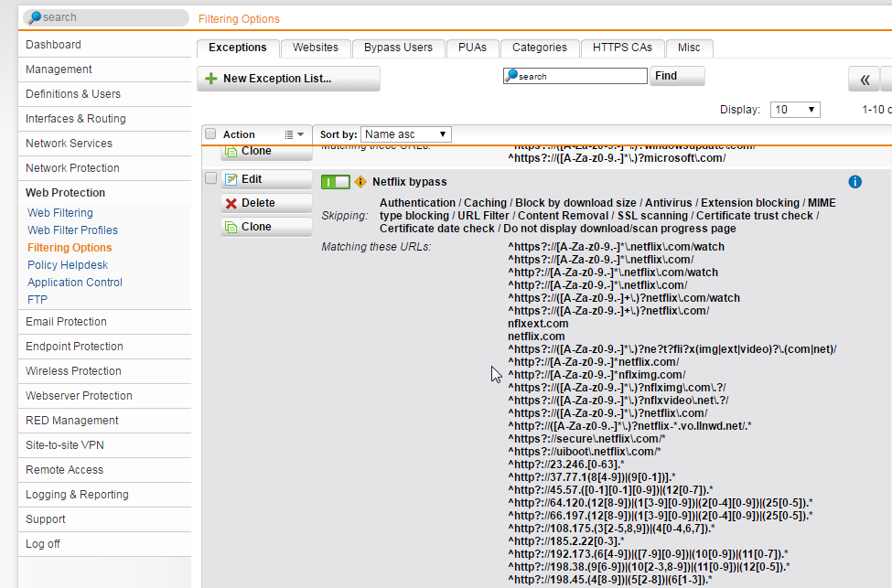Clone the Netflix bypass exception
The height and width of the screenshot is (588, 892).
pyautogui.click(x=266, y=227)
